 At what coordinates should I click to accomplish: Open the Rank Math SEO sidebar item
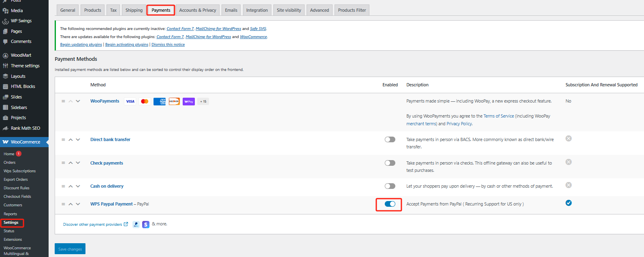coord(25,128)
